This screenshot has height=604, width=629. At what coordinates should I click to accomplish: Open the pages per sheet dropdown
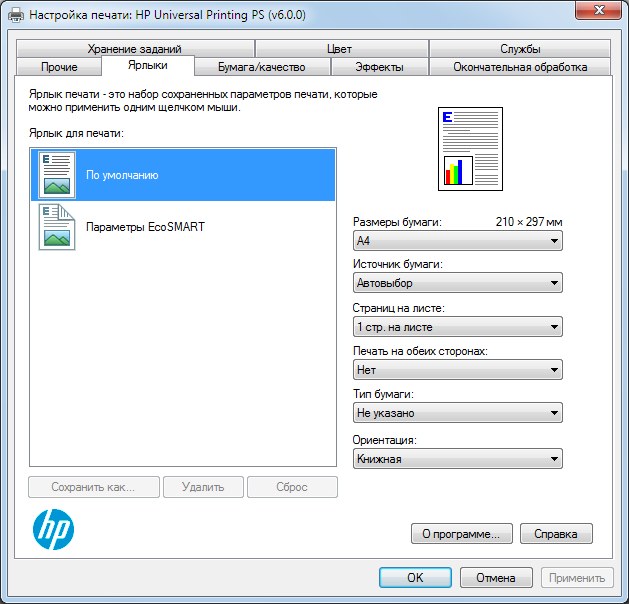(x=458, y=327)
